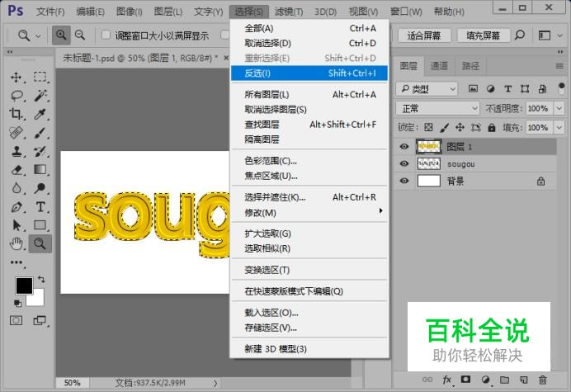
Task: Swap foreground and background colors
Action: [41, 280]
